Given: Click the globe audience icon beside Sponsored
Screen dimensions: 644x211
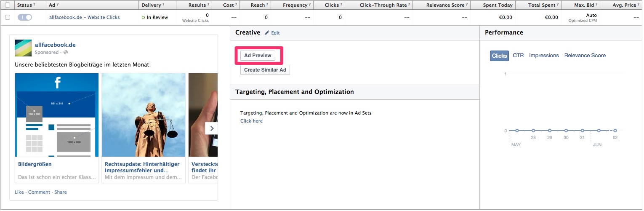Looking at the screenshot, I should click(66, 52).
